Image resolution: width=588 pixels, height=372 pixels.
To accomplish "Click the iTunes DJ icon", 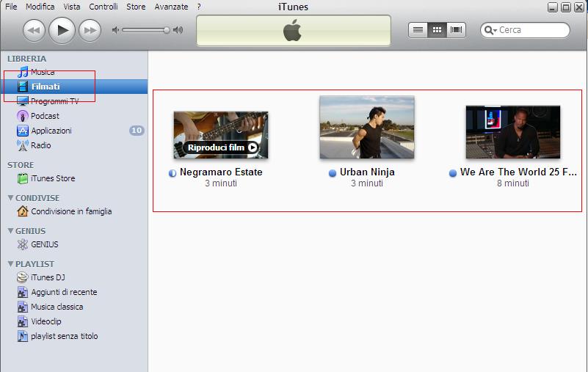I will [23, 277].
